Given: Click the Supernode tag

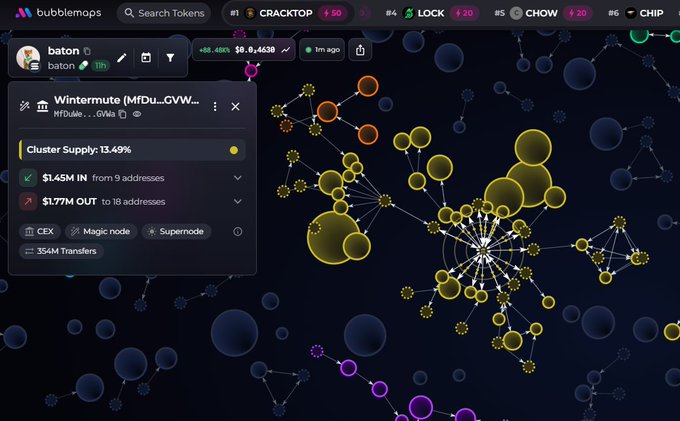Looking at the screenshot, I should 176,232.
